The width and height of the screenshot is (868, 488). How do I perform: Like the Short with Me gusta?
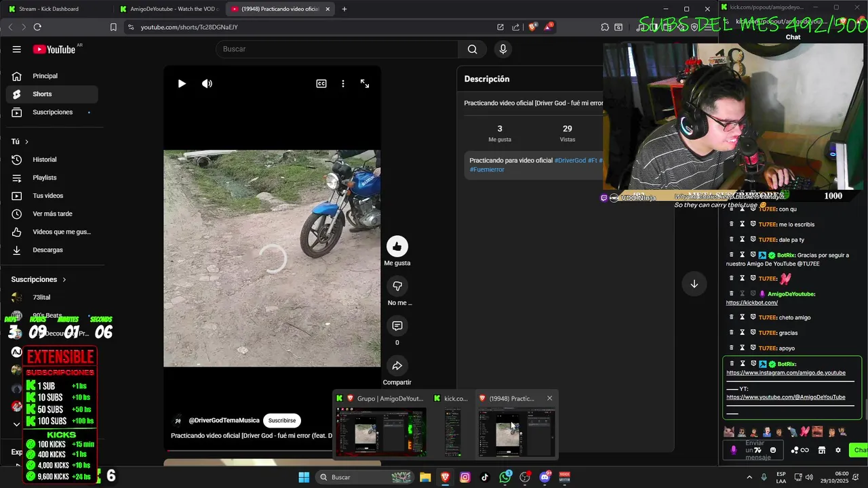point(397,246)
